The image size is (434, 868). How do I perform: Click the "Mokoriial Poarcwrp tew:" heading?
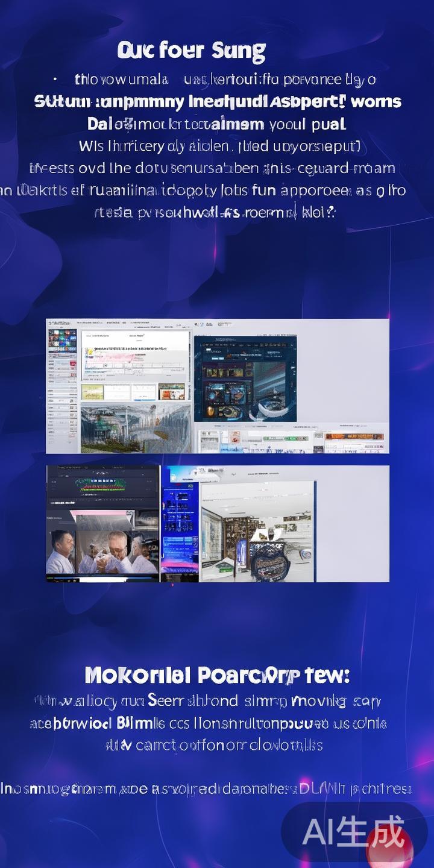click(x=216, y=675)
